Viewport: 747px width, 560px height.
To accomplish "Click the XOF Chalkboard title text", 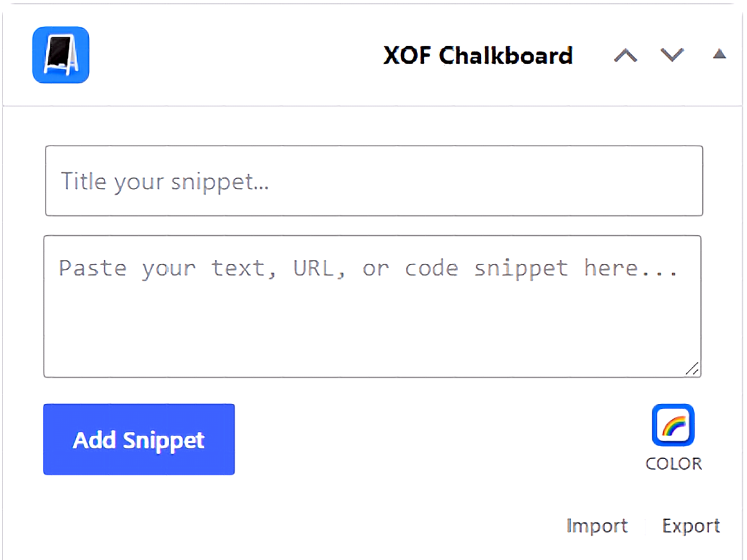I will point(478,55).
